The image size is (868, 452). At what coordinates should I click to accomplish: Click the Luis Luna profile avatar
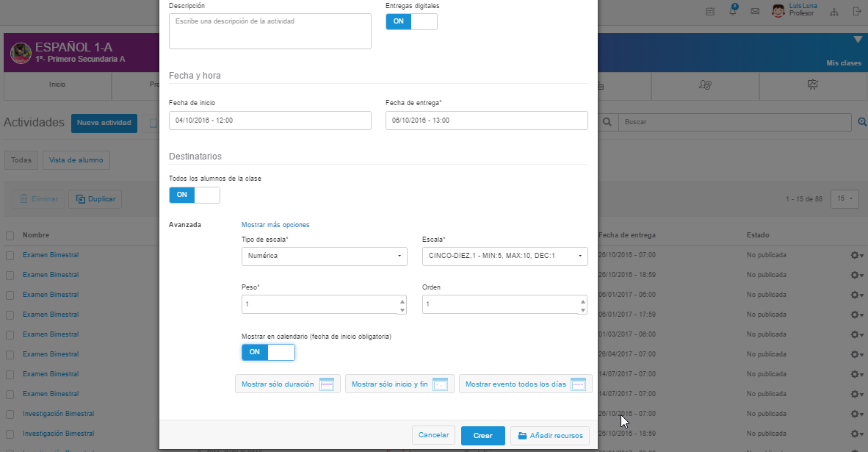pyautogui.click(x=778, y=11)
